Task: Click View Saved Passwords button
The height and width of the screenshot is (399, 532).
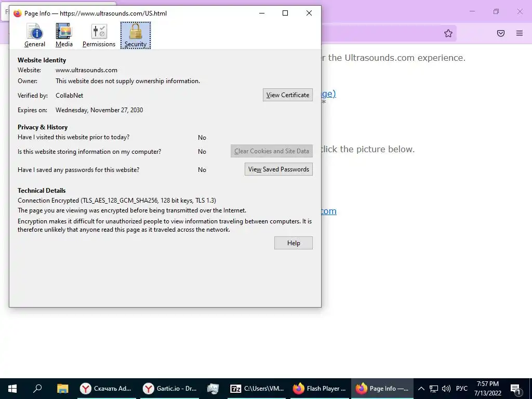Action: (278, 169)
